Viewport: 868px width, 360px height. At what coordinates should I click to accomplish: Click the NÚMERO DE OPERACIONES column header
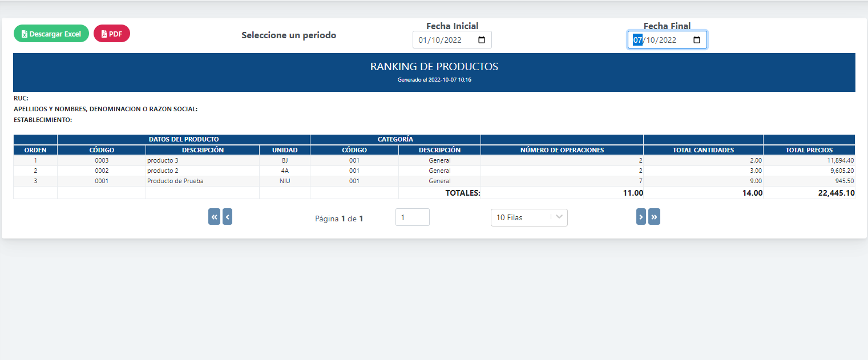click(x=562, y=150)
